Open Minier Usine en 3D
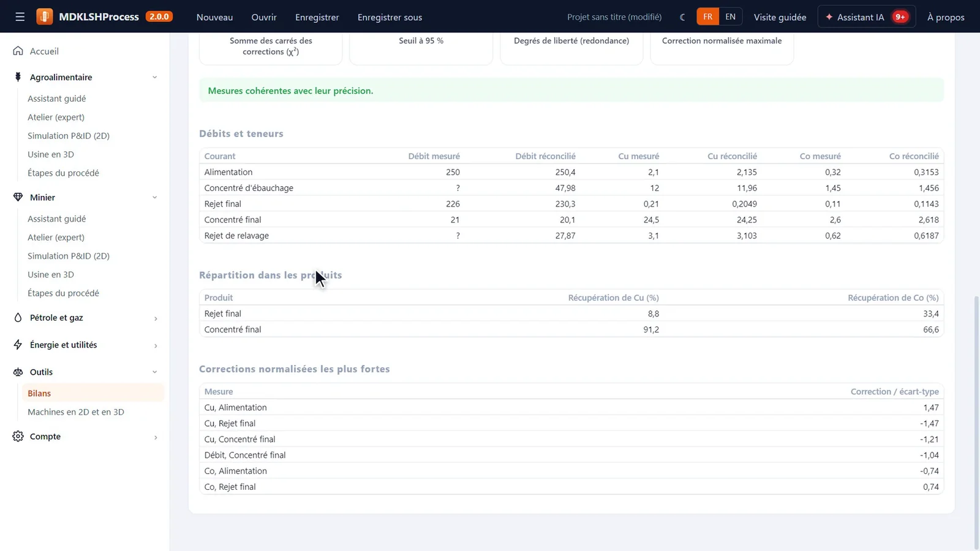The image size is (980, 551). tap(51, 274)
